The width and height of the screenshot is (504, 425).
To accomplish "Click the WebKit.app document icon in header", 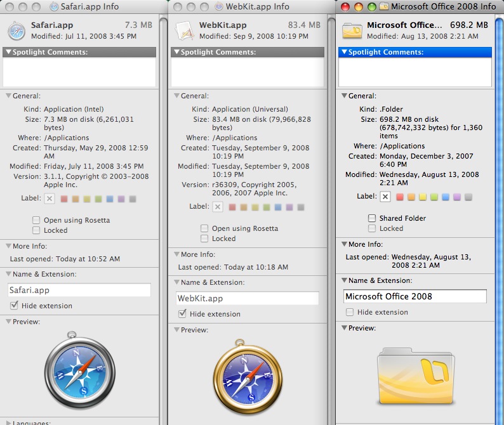I will [x=185, y=31].
